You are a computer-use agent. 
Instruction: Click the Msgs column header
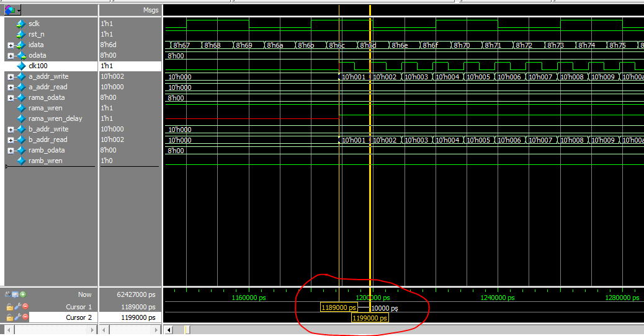(150, 11)
